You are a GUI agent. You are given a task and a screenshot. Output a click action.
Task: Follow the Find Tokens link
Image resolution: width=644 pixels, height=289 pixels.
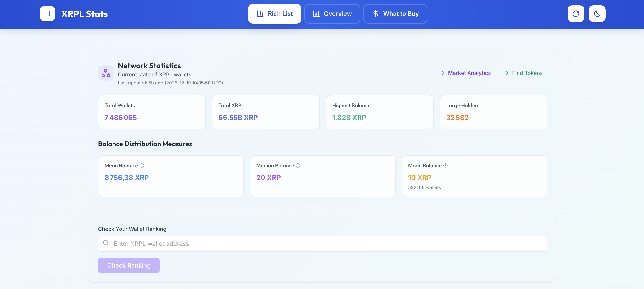tap(527, 73)
